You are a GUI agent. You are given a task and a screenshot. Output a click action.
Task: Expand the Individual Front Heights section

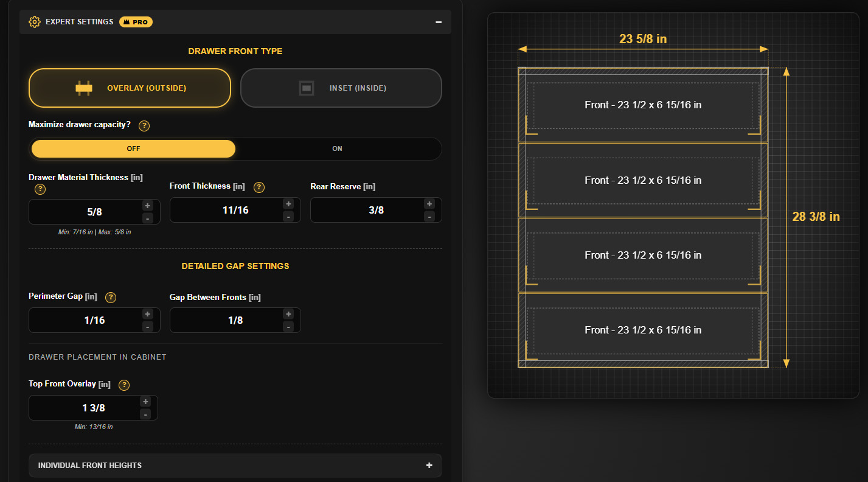pyautogui.click(x=235, y=466)
